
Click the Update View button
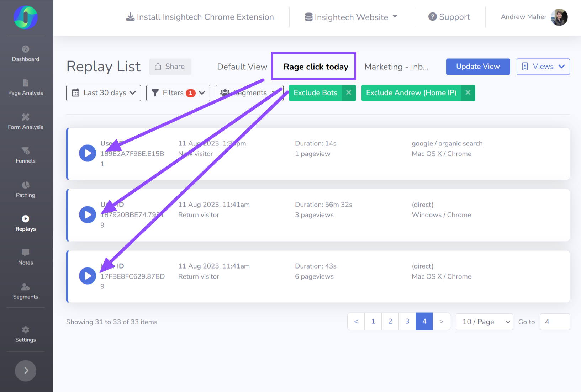(x=478, y=67)
